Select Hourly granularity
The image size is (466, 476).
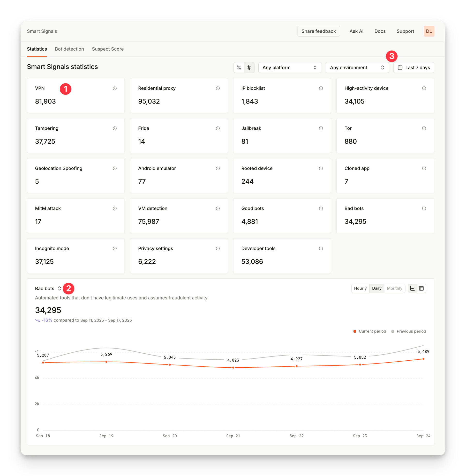click(x=360, y=288)
